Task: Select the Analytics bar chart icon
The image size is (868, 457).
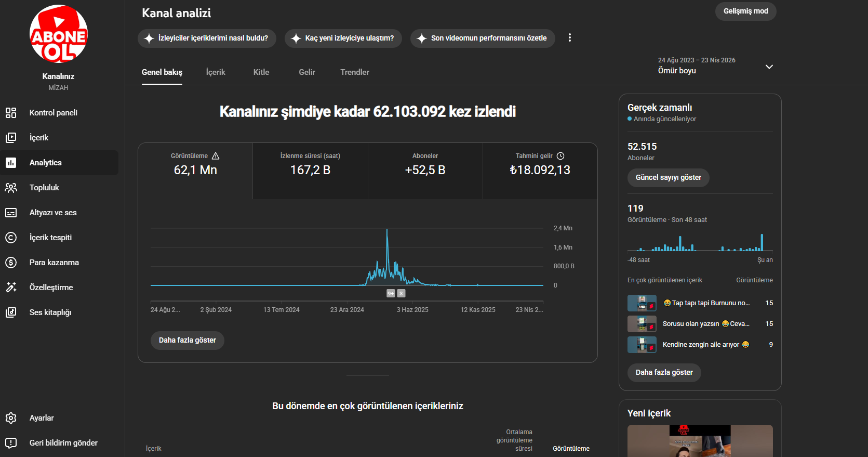Action: (11, 163)
